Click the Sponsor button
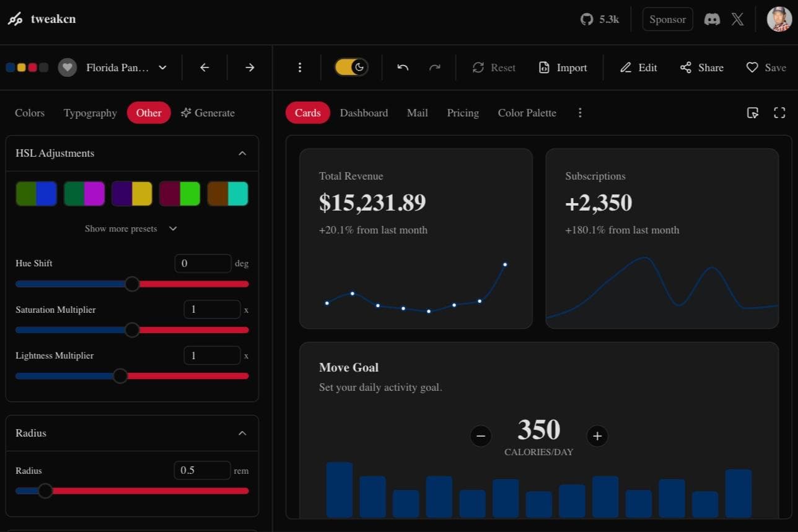Image resolution: width=798 pixels, height=532 pixels. [667, 19]
